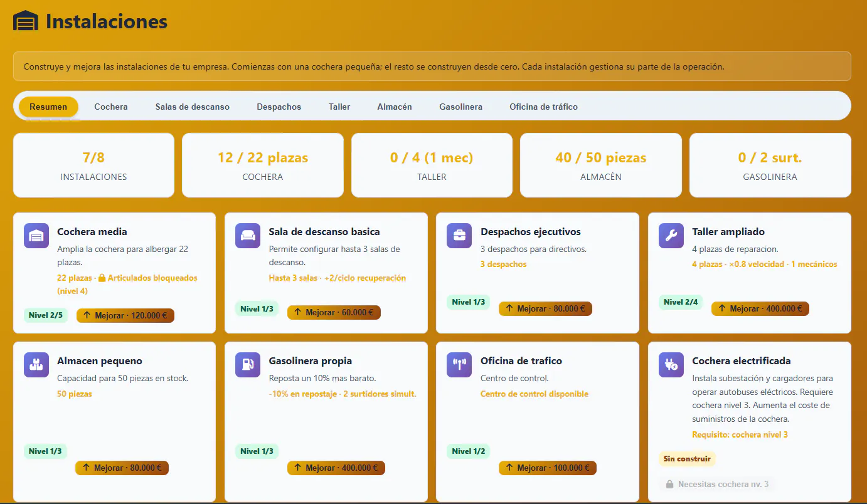Viewport: 867px width, 504px height.
Task: Click the locked Necesitas cochera nv. 3 button
Action: pyautogui.click(x=716, y=484)
